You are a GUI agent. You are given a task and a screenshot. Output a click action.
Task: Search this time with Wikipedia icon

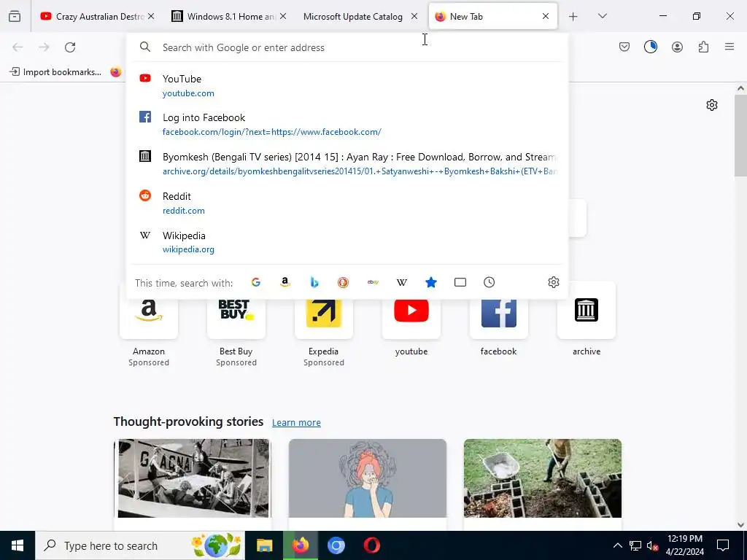[402, 282]
